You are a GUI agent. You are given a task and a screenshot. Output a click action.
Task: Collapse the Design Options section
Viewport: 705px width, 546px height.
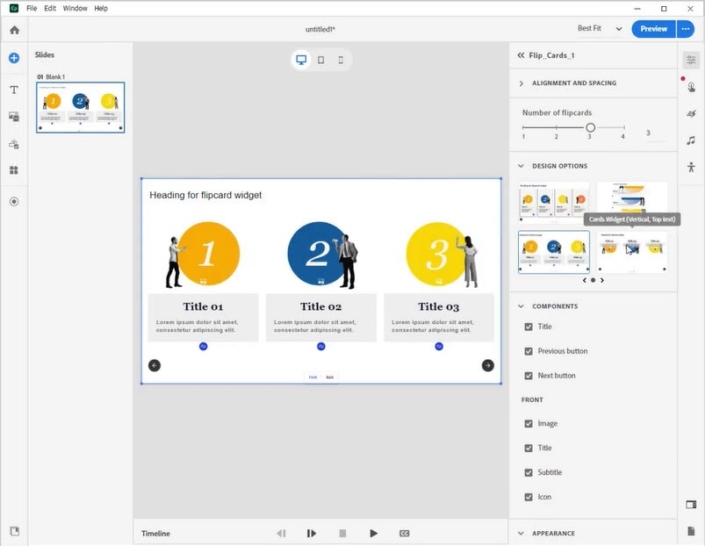tap(521, 166)
